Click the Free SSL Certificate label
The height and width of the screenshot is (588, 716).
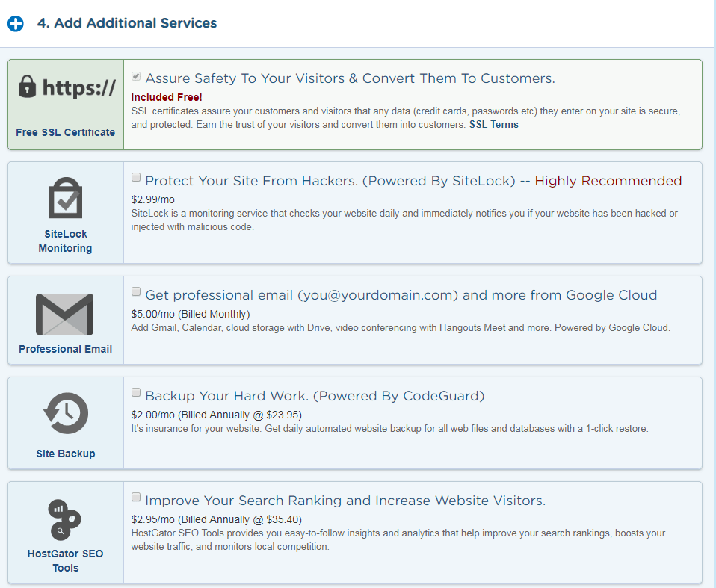point(65,132)
